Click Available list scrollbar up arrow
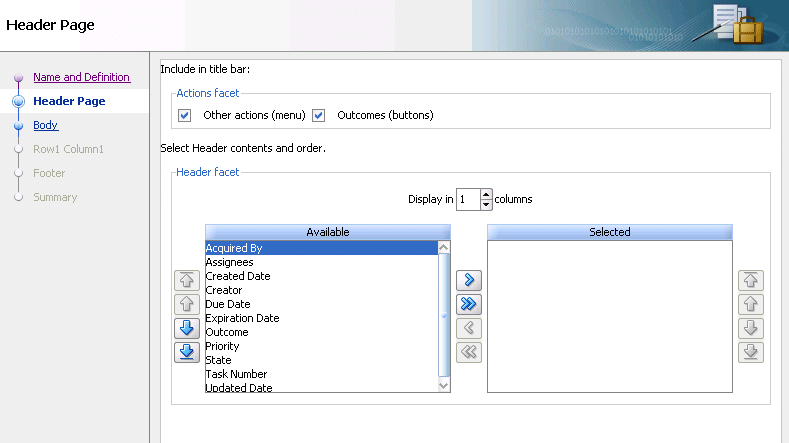This screenshot has width=789, height=443. coord(444,247)
